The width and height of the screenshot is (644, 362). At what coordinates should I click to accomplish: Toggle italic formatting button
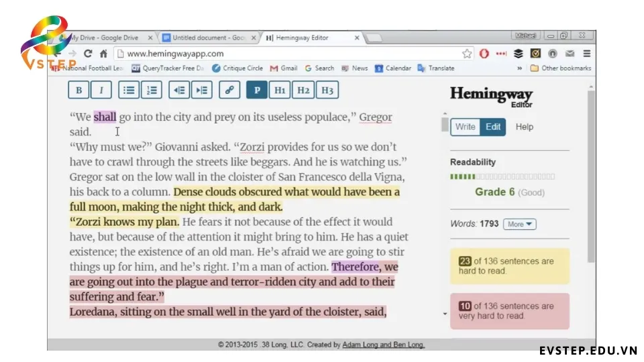click(101, 90)
